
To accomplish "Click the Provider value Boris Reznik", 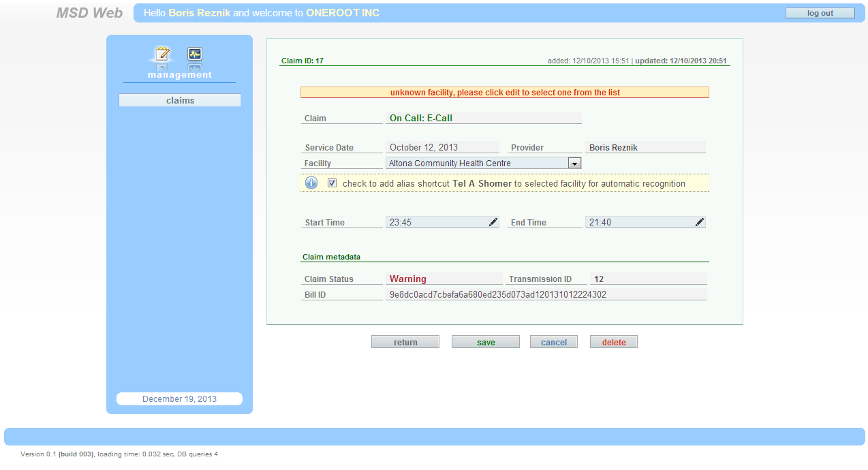I will click(613, 147).
